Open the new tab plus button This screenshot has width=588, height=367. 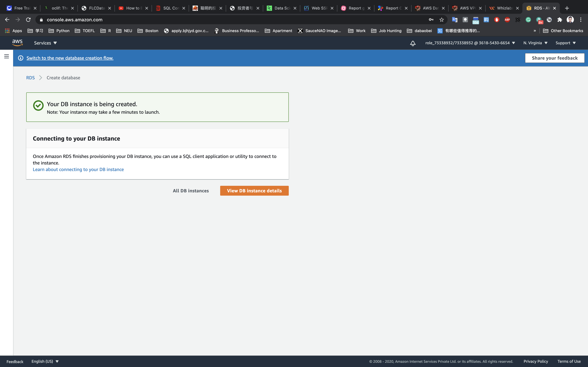[x=567, y=8]
